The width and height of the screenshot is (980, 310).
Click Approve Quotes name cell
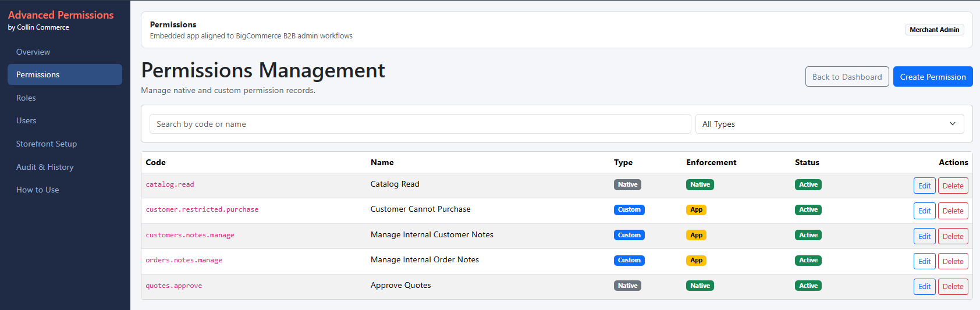click(x=400, y=285)
